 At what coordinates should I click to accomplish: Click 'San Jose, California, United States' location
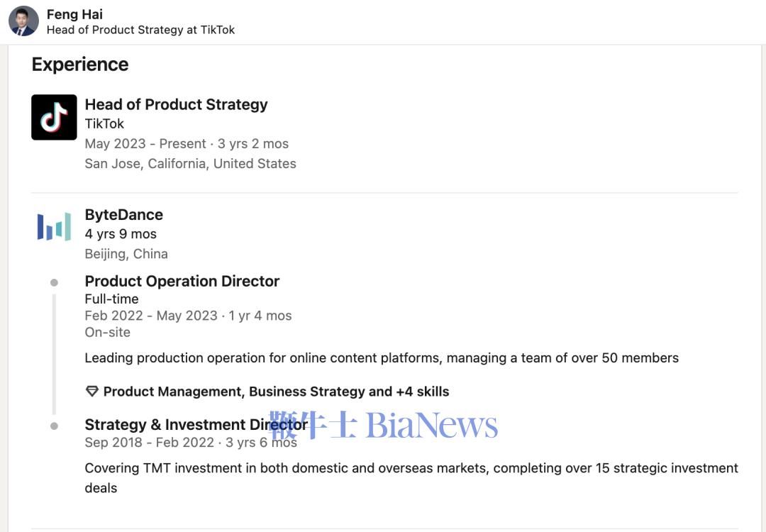[191, 163]
